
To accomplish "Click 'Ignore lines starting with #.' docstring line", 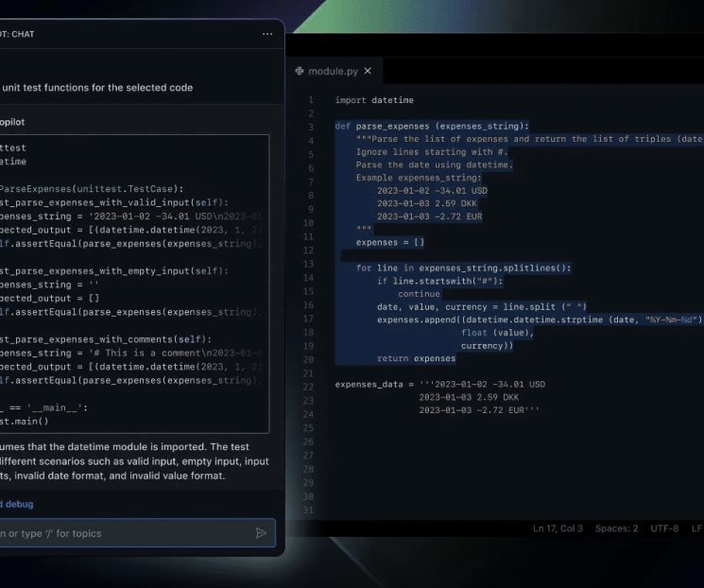I will 432,152.
